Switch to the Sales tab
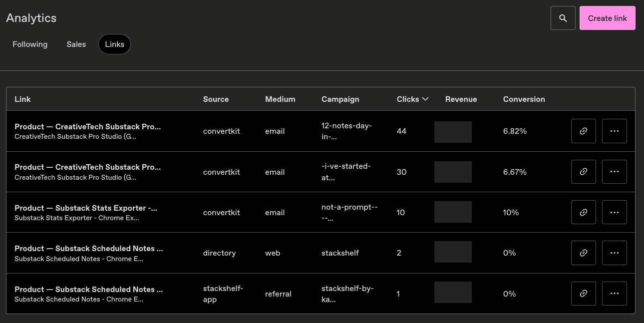 (76, 44)
